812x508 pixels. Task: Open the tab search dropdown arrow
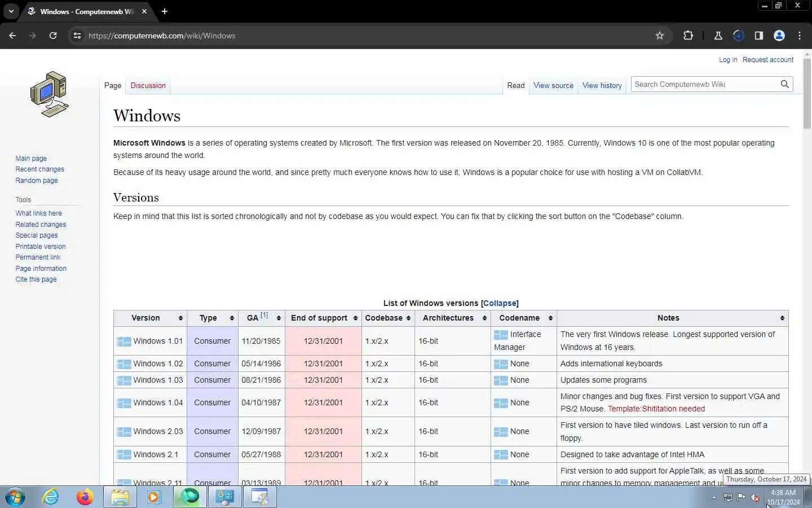tap(11, 11)
